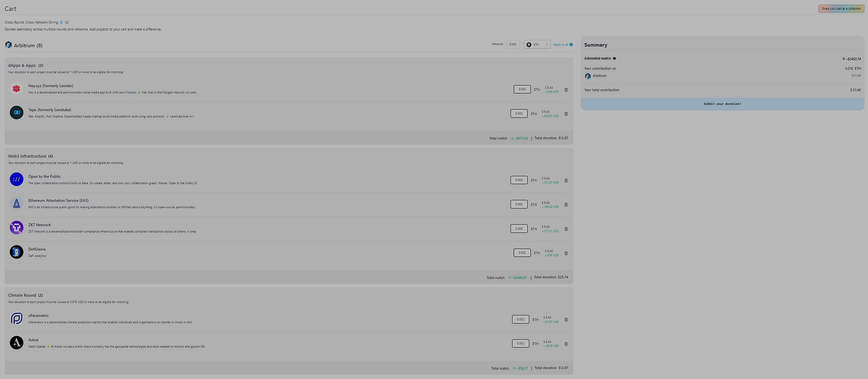Image resolution: width=868 pixels, height=379 pixels.
Task: Remove Ethereum Attestation Service with trash icon
Action: (x=566, y=204)
